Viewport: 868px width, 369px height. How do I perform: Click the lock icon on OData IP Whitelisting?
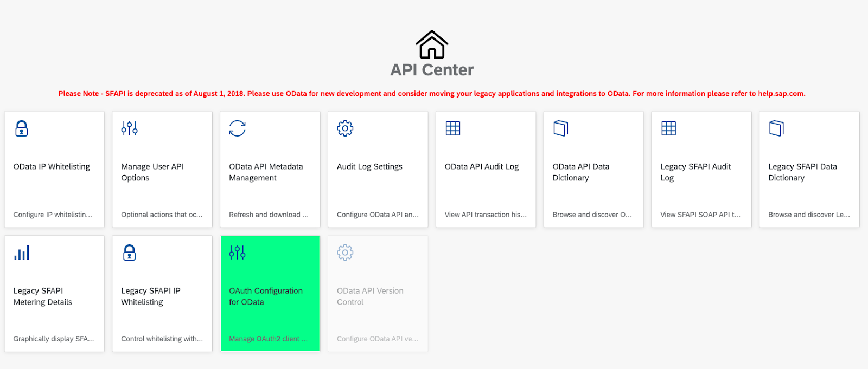22,128
